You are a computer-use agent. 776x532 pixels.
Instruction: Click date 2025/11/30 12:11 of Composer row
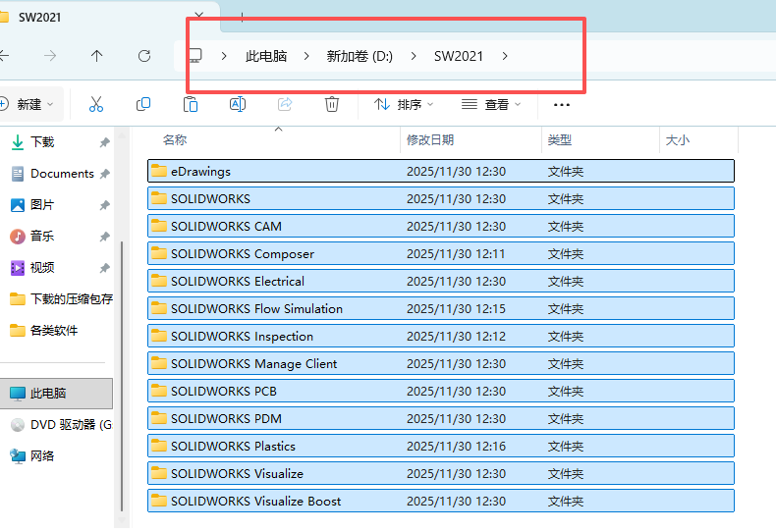(456, 253)
